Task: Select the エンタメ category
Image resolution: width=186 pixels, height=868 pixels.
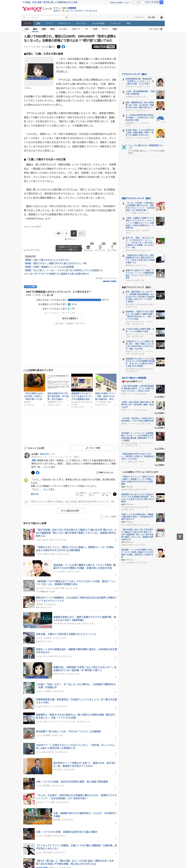Action: tap(63, 29)
